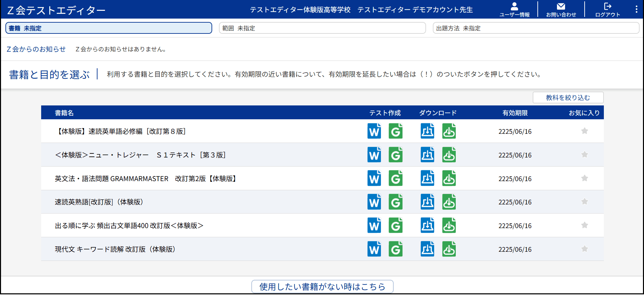Blue download icon for ニュー・トレジャー
This screenshot has width=644, height=295.
[x=427, y=155]
